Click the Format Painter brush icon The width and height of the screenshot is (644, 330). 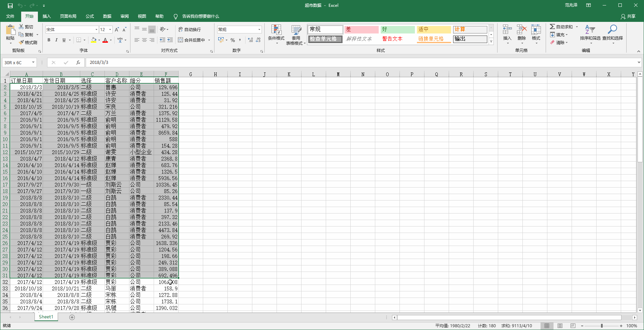click(x=21, y=42)
